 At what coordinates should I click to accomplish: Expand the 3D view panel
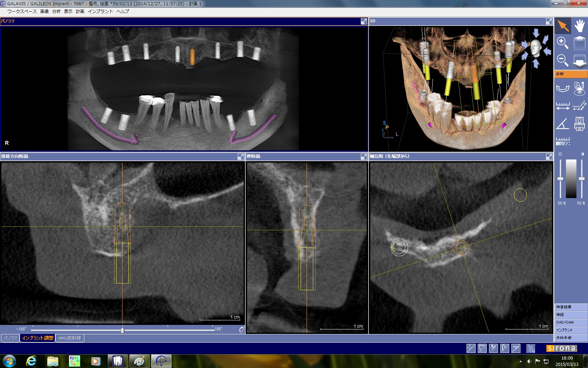[x=549, y=21]
